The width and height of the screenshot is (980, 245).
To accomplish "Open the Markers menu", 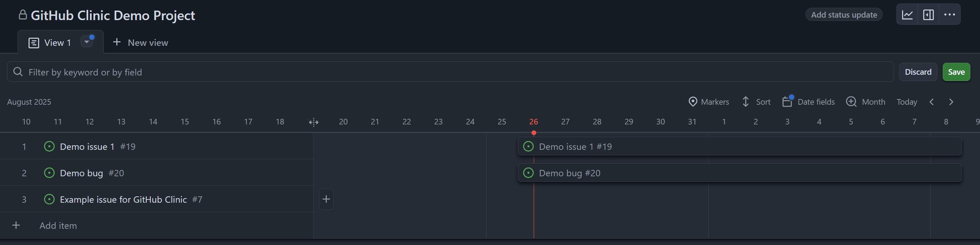I will coord(709,102).
